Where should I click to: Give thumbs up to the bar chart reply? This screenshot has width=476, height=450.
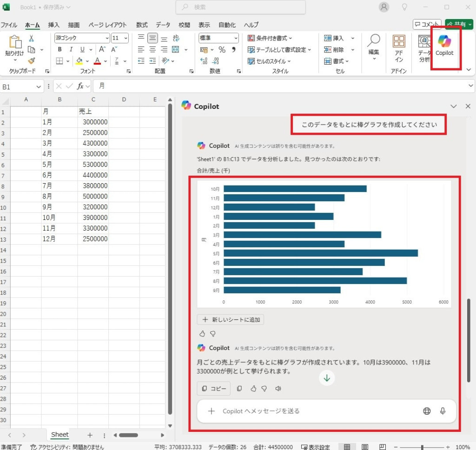pyautogui.click(x=202, y=334)
